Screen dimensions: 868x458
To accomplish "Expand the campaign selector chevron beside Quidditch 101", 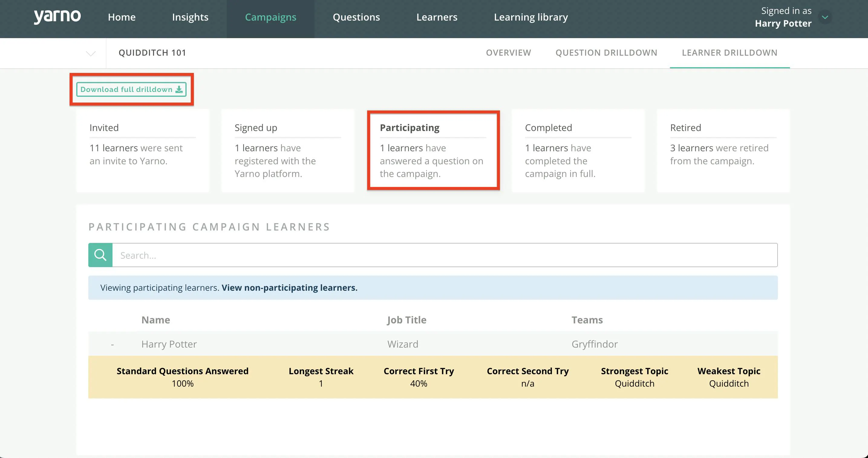I will (x=91, y=53).
